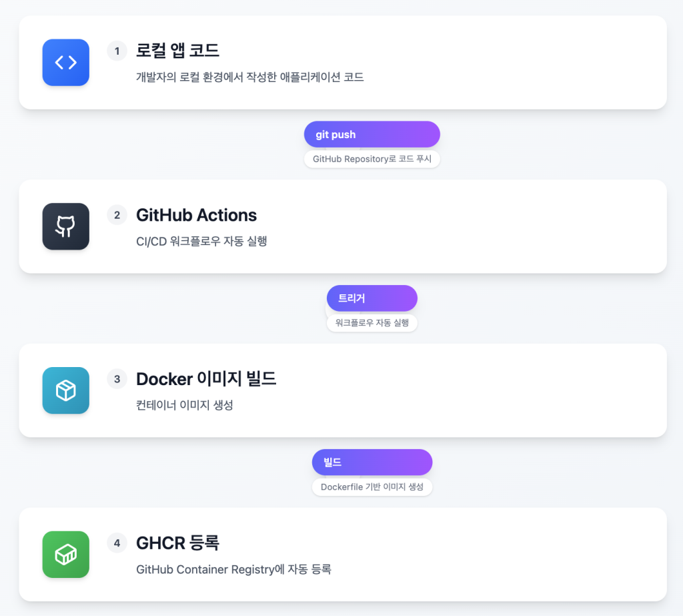Image resolution: width=683 pixels, height=616 pixels.
Task: Click the Dockerfile 기반 이미지 생성 label
Action: 372,487
